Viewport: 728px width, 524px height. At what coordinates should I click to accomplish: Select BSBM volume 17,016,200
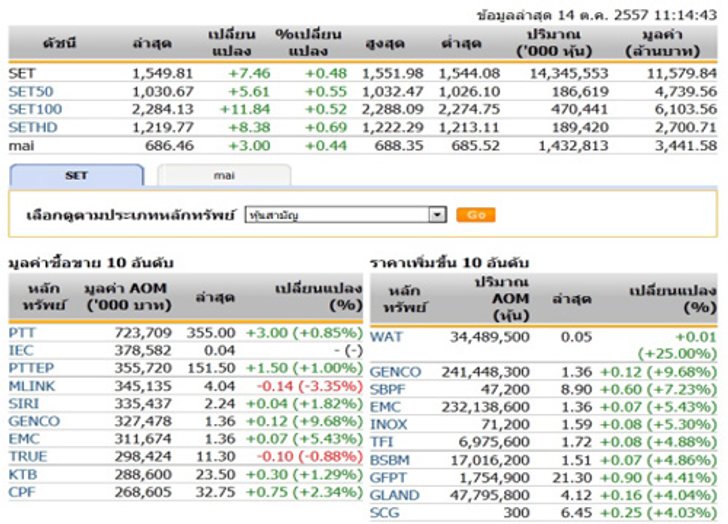click(x=490, y=460)
